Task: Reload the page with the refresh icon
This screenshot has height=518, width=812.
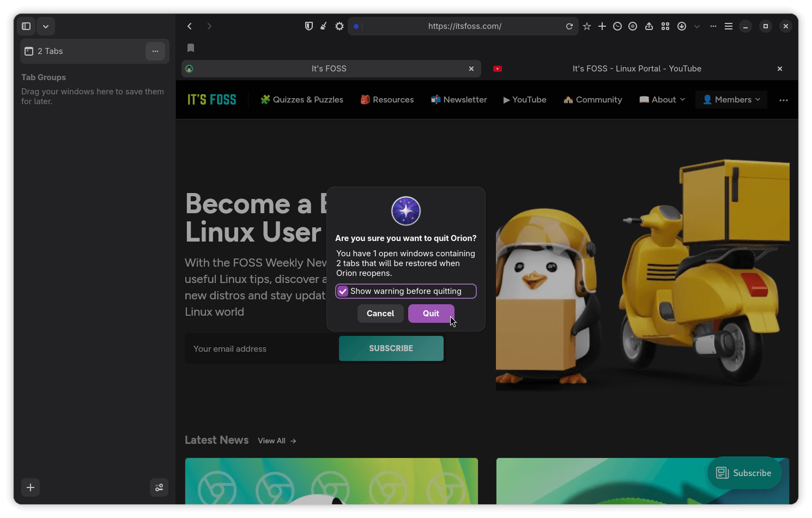Action: [569, 26]
